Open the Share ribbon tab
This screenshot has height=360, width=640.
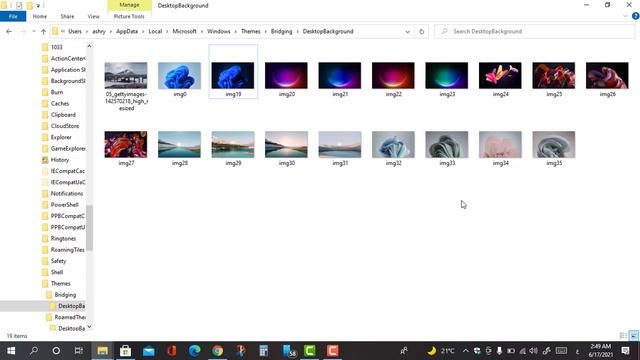coord(67,16)
